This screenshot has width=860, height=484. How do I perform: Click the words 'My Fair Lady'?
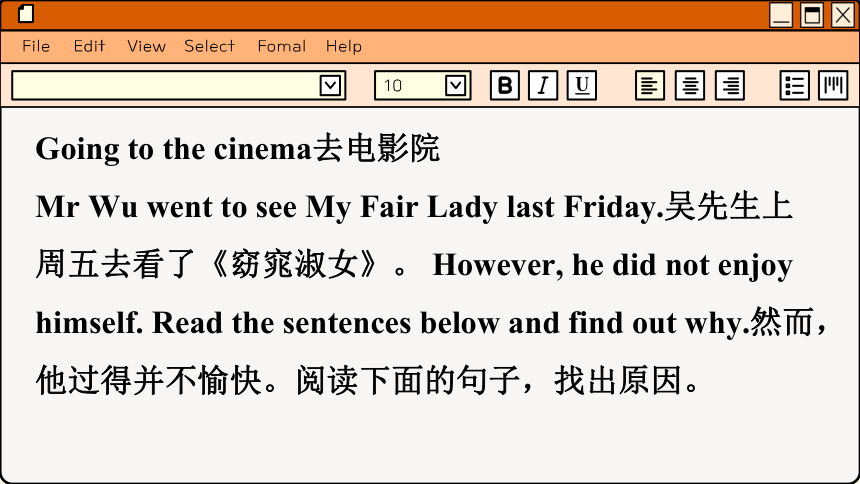(401, 207)
